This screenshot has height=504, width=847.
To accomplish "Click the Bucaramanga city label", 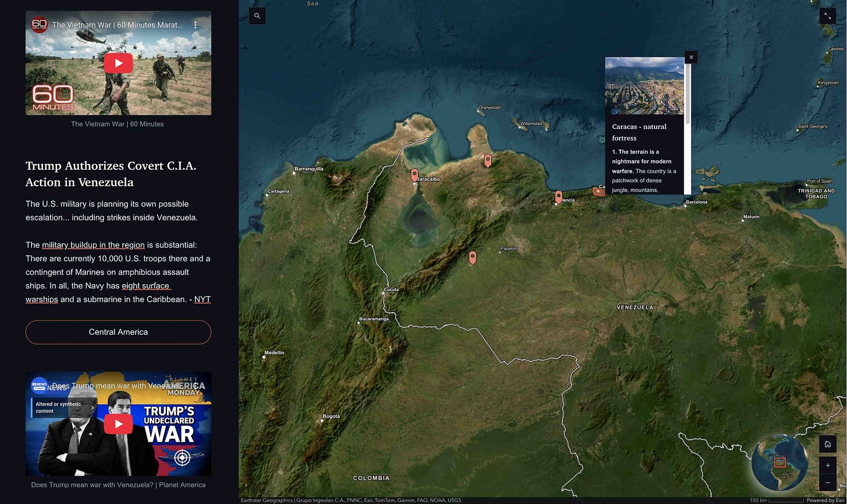I will coord(373,319).
